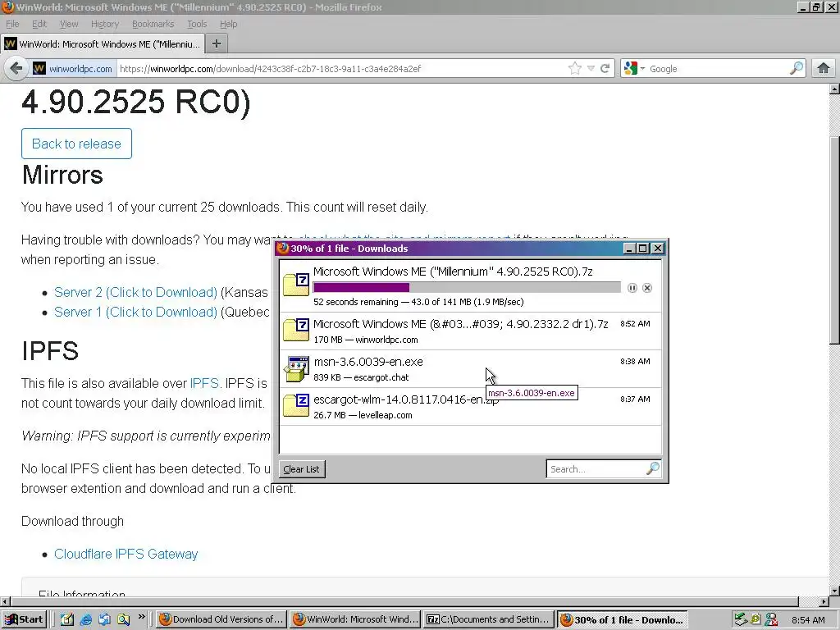
Task: Switch to Download Old Versions taskbar button
Action: (221, 619)
